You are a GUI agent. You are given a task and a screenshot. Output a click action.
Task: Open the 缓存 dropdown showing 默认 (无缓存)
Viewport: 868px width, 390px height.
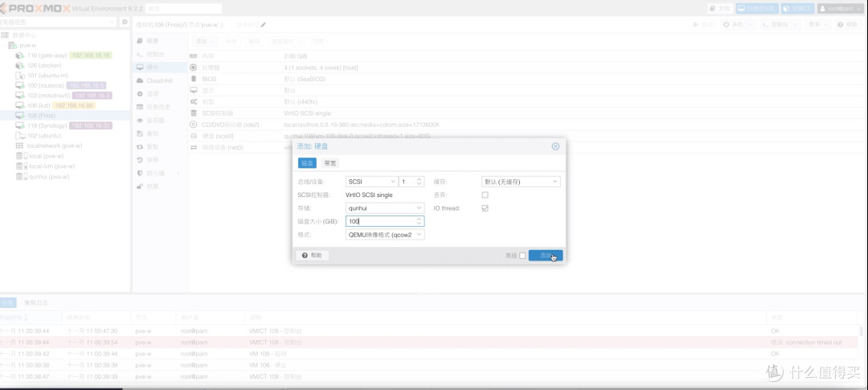click(x=521, y=182)
